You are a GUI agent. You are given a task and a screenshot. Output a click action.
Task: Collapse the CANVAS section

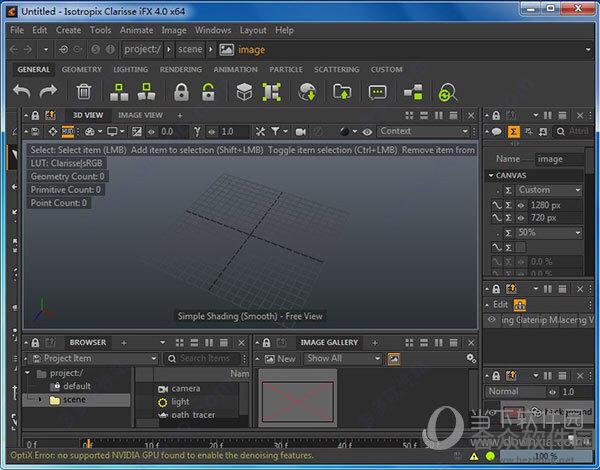coord(491,175)
